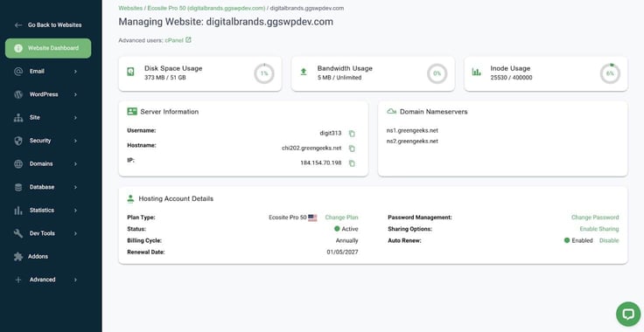The height and width of the screenshot is (332, 644).
Task: Click the Inode 6% progress ring
Action: (x=610, y=73)
